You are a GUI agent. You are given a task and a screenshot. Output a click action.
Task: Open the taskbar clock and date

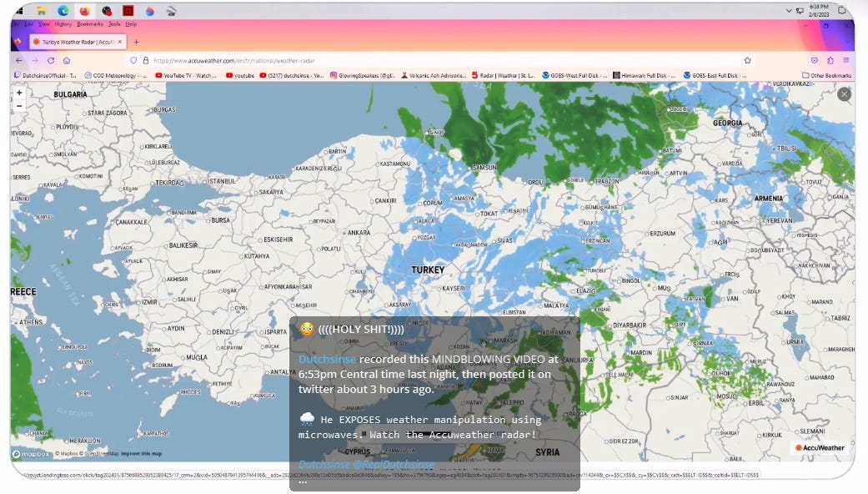[x=820, y=11]
